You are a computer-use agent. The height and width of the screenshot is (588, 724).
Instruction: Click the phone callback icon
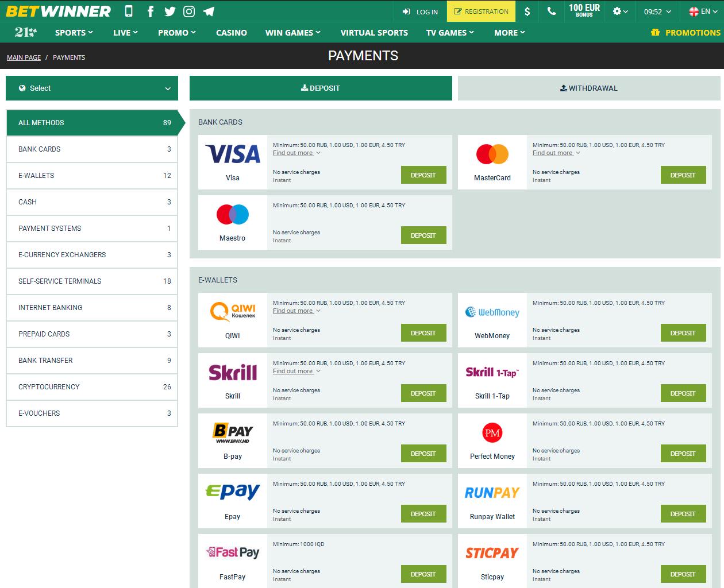pyautogui.click(x=551, y=11)
